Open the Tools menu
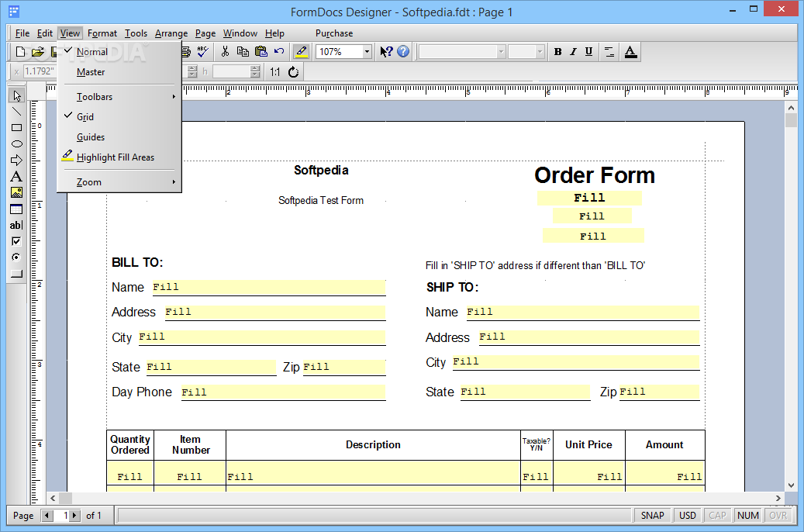Screen dimensions: 804x532 (136, 33)
